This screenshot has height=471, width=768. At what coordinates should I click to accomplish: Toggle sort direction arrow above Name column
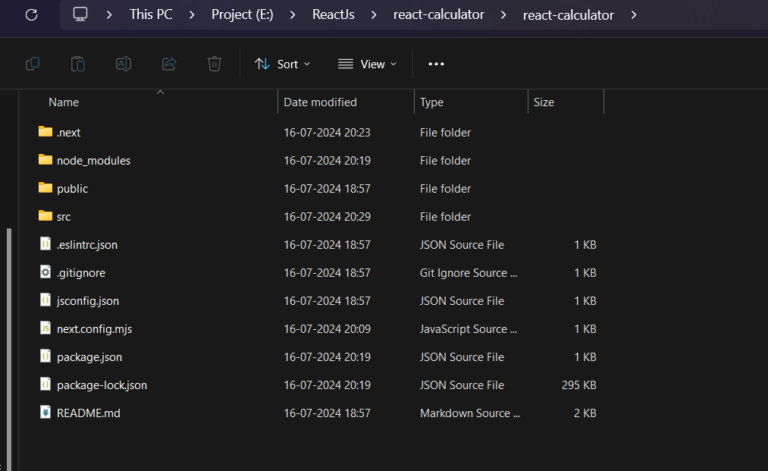pyautogui.click(x=160, y=92)
